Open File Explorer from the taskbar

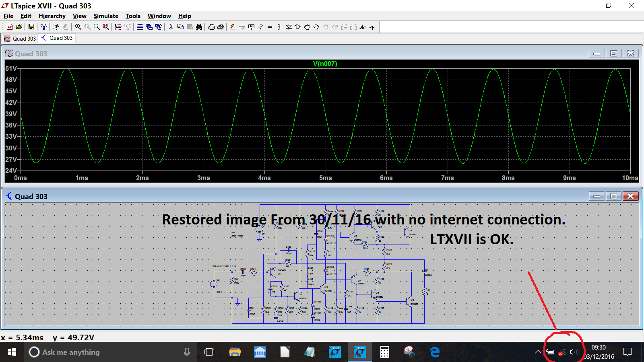click(235, 352)
